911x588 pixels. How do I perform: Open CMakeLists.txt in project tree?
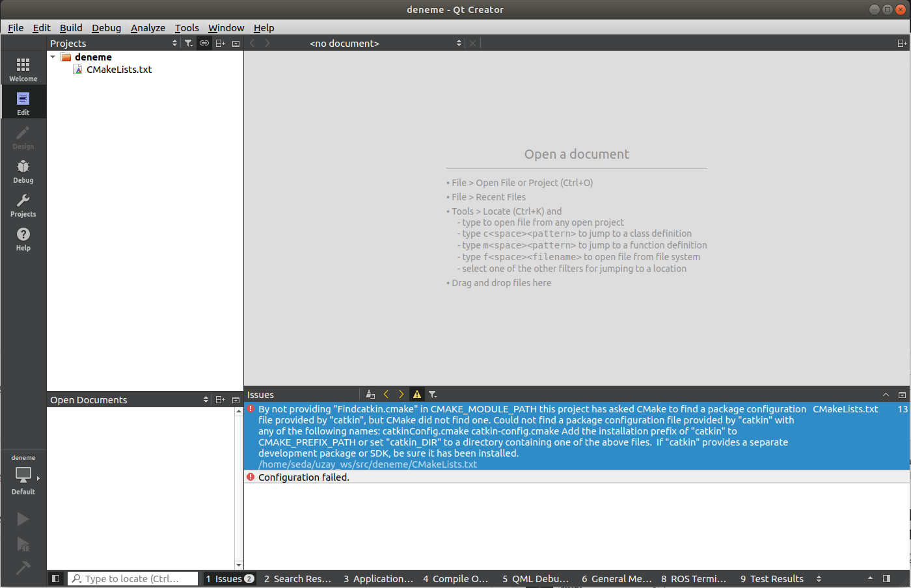point(118,70)
